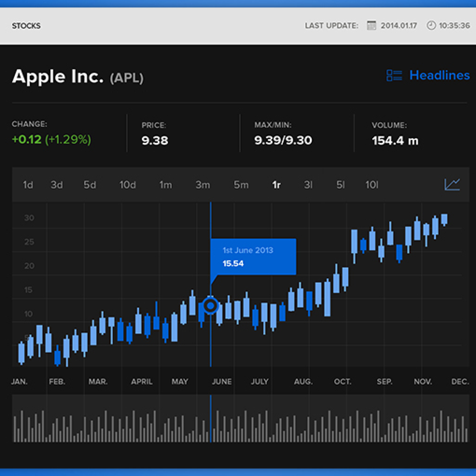Click the JAN. month label
Image resolution: width=476 pixels, height=476 pixels.
tap(19, 382)
